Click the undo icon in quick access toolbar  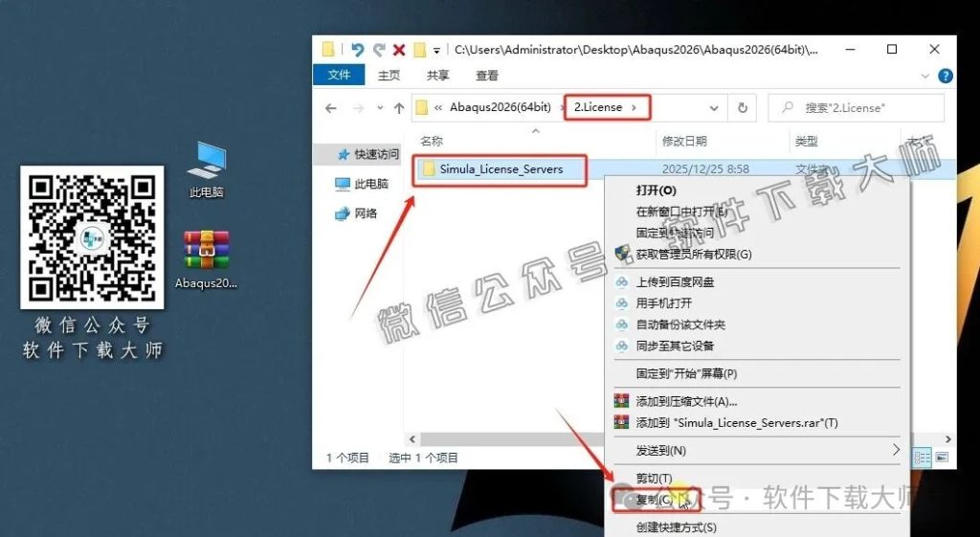point(358,50)
